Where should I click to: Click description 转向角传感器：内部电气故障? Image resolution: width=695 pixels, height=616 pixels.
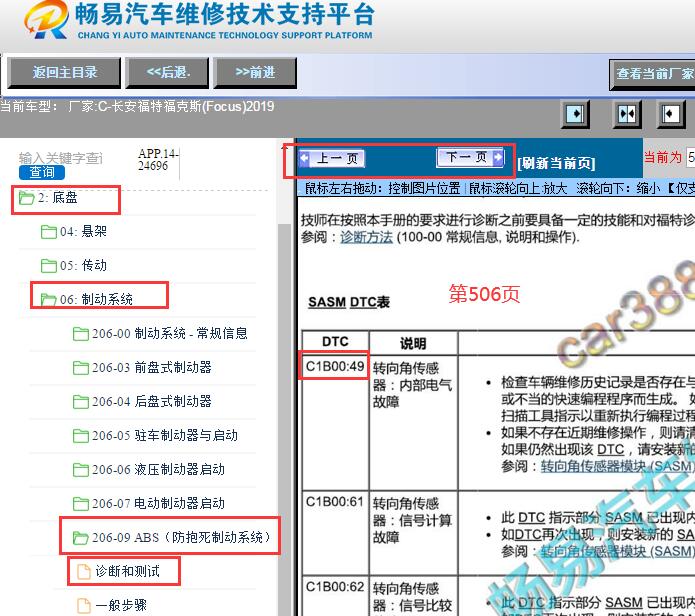pyautogui.click(x=412, y=385)
